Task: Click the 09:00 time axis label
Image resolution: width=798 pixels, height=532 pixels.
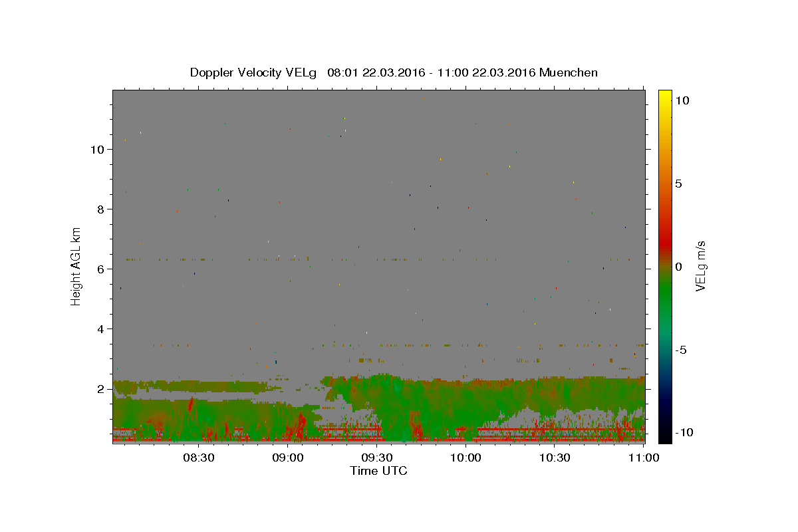Action: [288, 458]
